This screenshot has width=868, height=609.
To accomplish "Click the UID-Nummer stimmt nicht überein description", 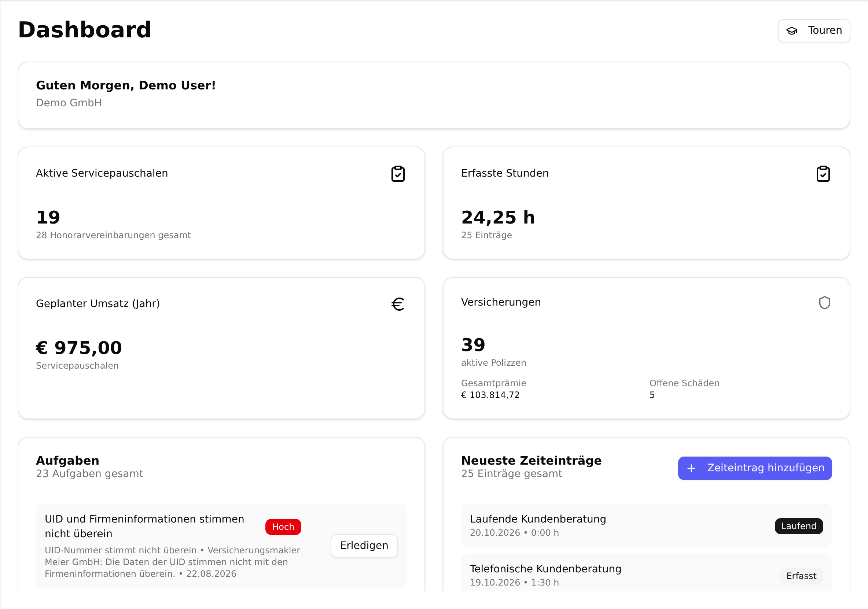I will click(172, 562).
